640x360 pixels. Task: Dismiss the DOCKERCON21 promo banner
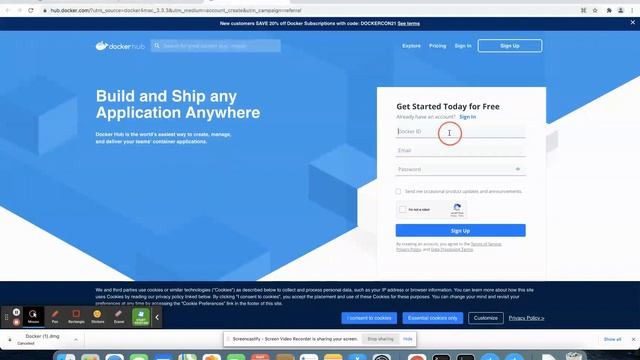[x=633, y=23]
